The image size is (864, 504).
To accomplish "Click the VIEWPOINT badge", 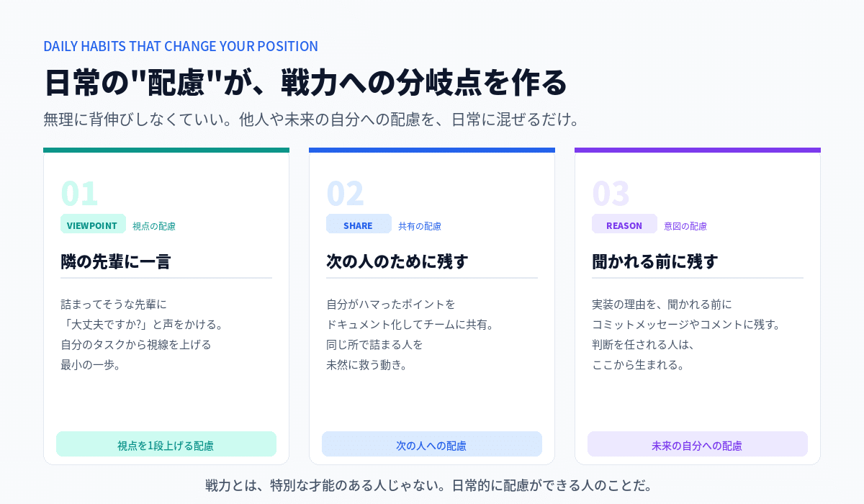I will coord(93,225).
